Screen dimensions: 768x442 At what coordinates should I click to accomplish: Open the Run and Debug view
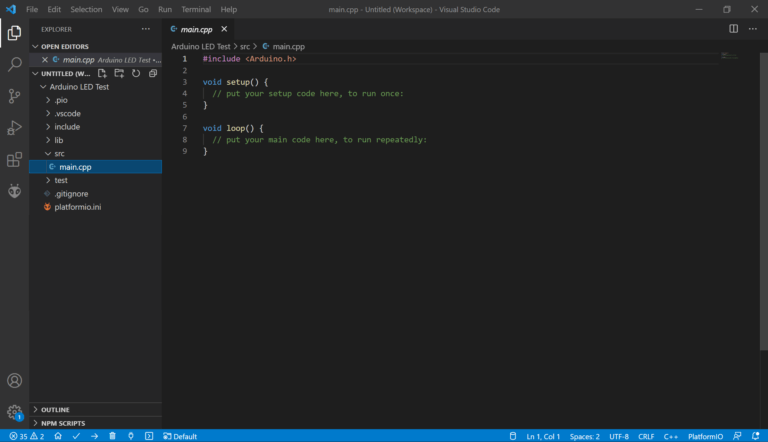14,128
